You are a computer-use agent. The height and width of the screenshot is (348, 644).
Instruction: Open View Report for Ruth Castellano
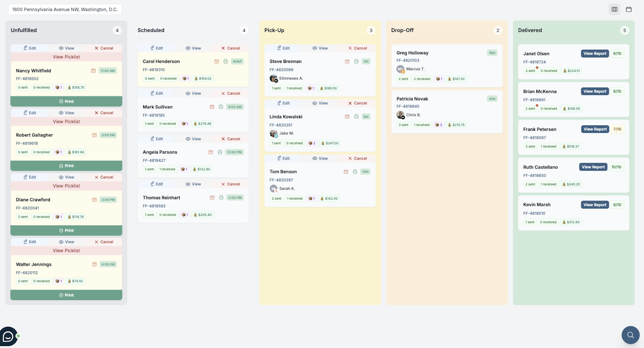[x=593, y=167]
